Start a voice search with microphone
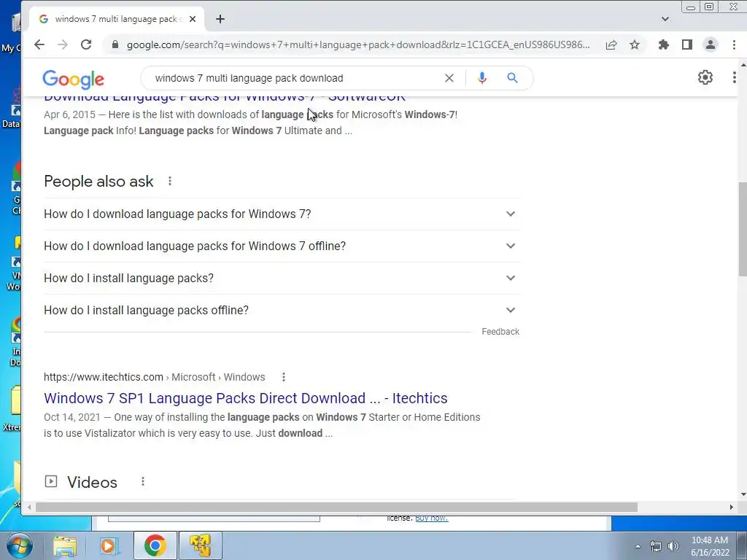Viewport: 747px width, 560px height. [482, 78]
